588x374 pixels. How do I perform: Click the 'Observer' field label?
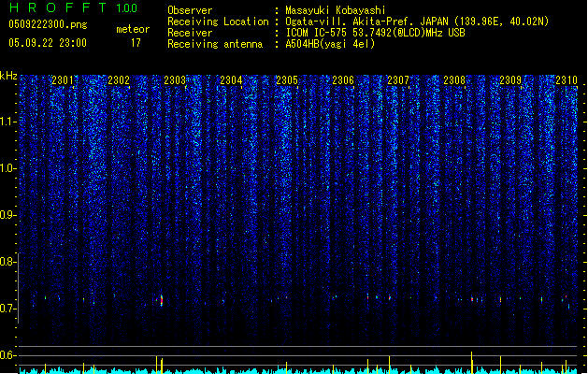pyautogui.click(x=190, y=10)
